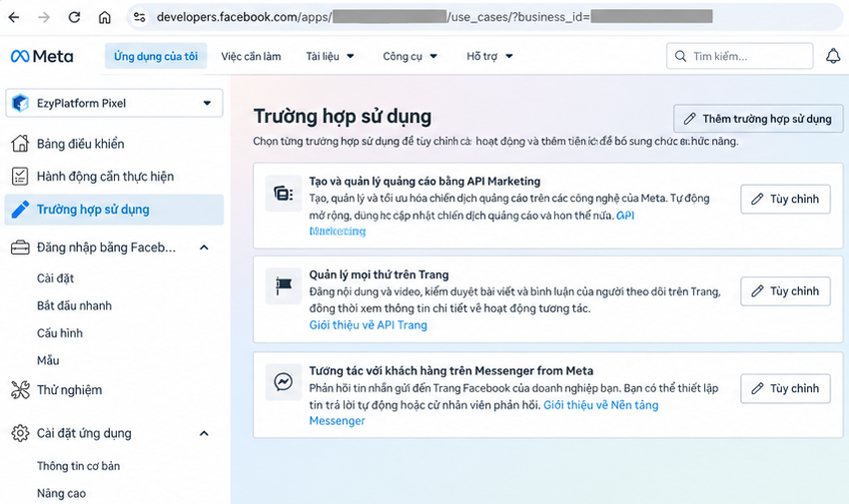
Task: Click Cài đặt ứng dụng gear icon
Action: click(20, 433)
